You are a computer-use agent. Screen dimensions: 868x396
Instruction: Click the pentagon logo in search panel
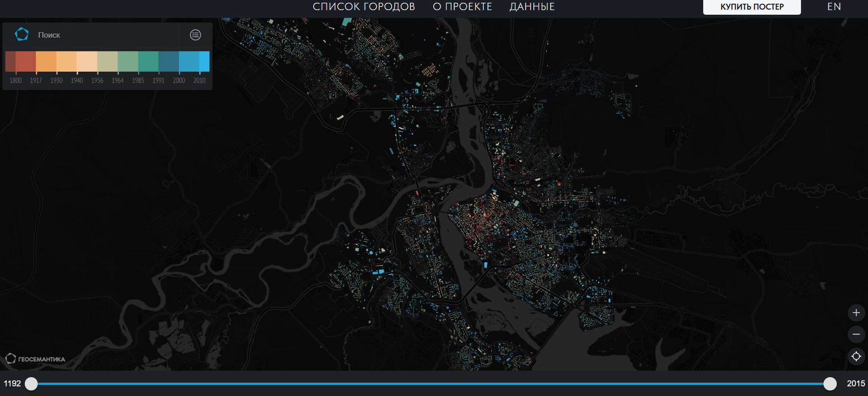(x=22, y=34)
